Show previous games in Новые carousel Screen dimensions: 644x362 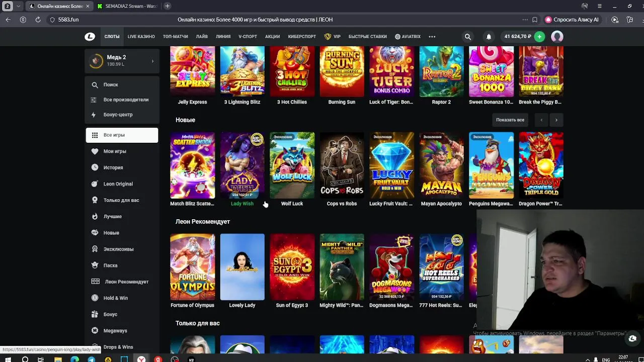click(x=541, y=120)
